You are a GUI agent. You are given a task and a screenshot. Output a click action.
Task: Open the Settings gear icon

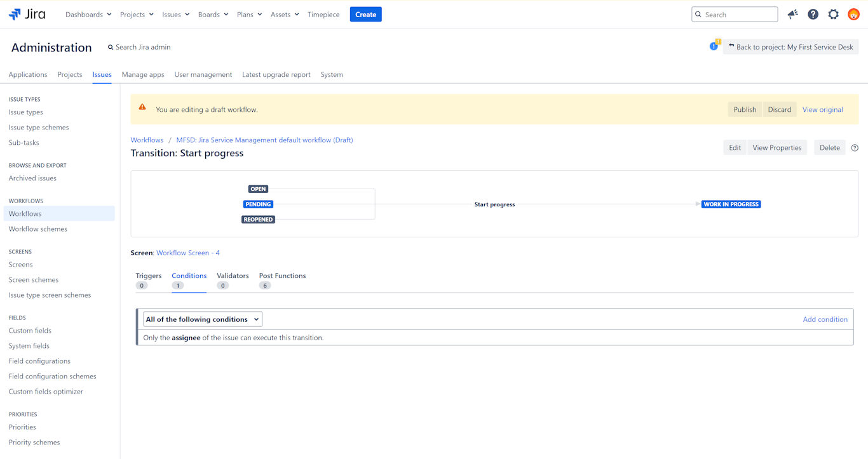[x=833, y=15]
